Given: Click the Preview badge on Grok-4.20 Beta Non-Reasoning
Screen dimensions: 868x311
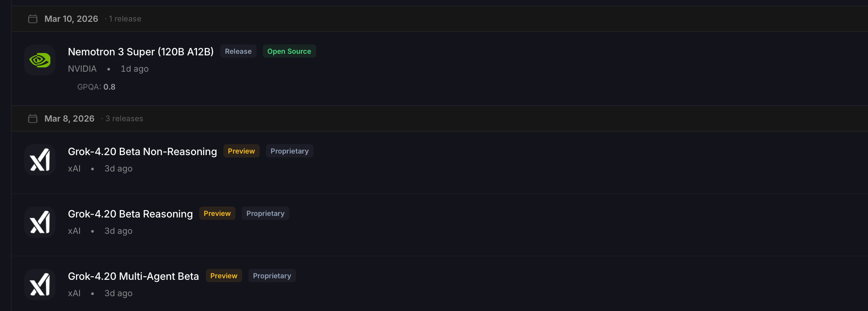Looking at the screenshot, I should [241, 151].
